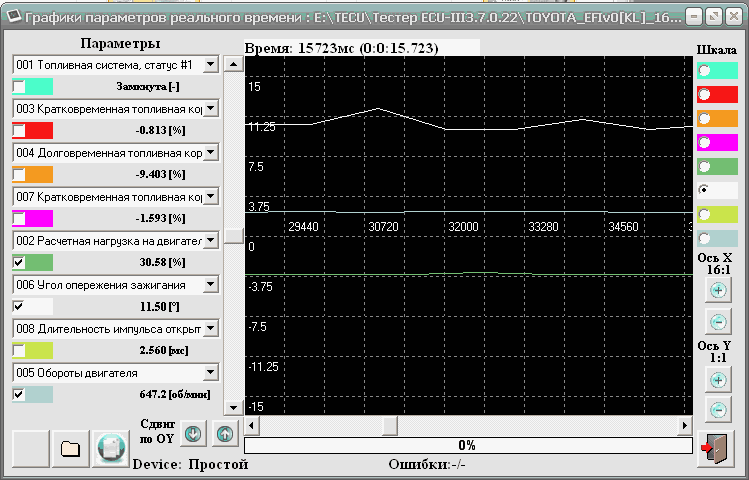Zoom in on the X axis
Viewport: 749px width, 480px height.
click(x=717, y=291)
